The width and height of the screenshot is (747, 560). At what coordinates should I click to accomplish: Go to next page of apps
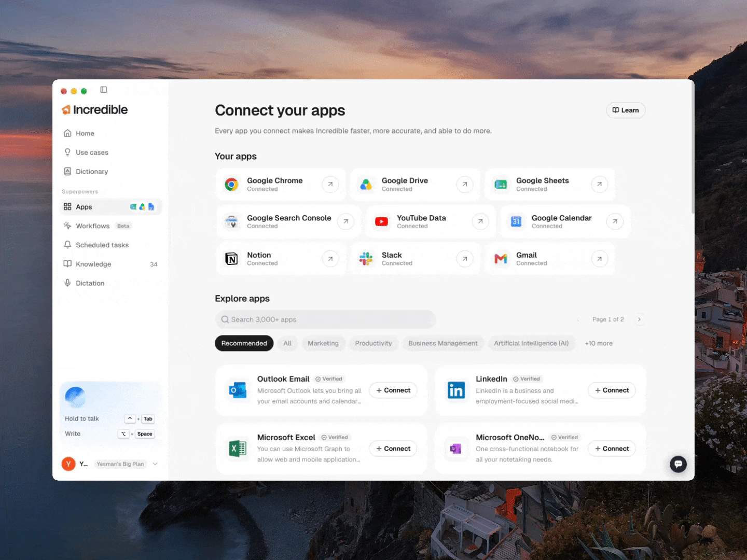pyautogui.click(x=639, y=319)
